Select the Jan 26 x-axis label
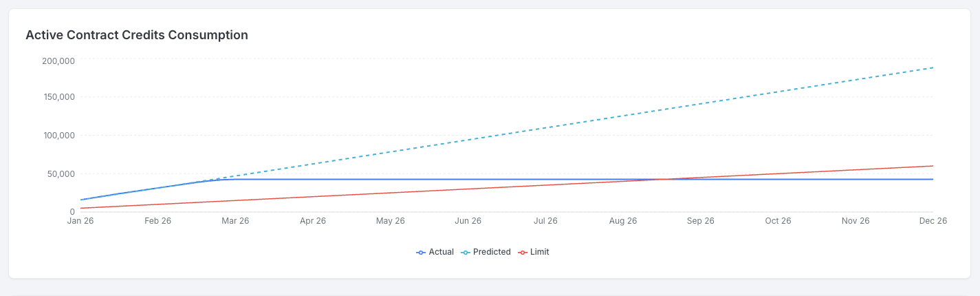This screenshot has width=980, height=296. click(80, 221)
